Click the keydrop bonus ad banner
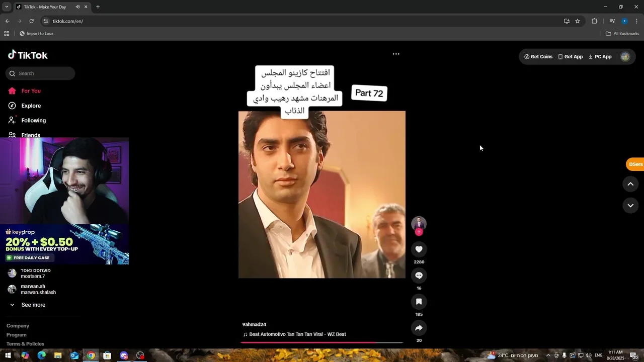 64,244
